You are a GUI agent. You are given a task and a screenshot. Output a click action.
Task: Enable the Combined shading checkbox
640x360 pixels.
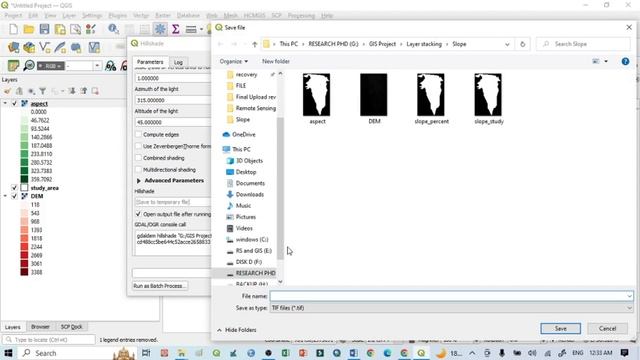(x=138, y=158)
